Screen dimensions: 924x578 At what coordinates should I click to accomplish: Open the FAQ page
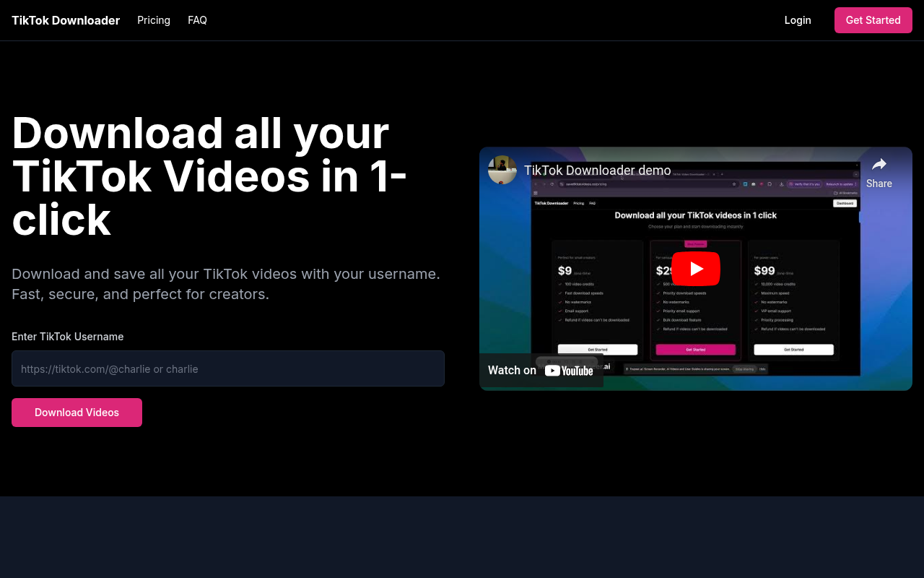pos(197,20)
